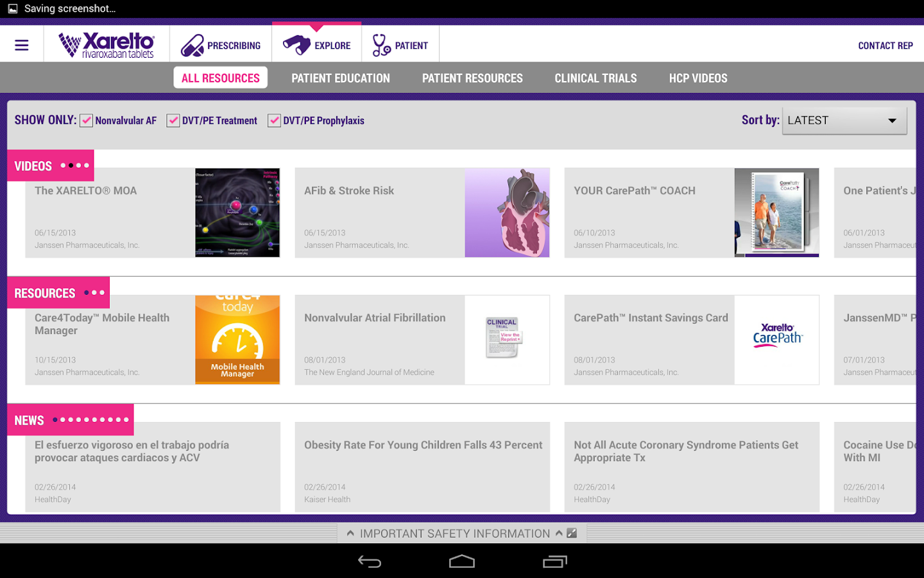Switch to the Patient Education tab
This screenshot has height=578, width=924.
[x=341, y=78]
